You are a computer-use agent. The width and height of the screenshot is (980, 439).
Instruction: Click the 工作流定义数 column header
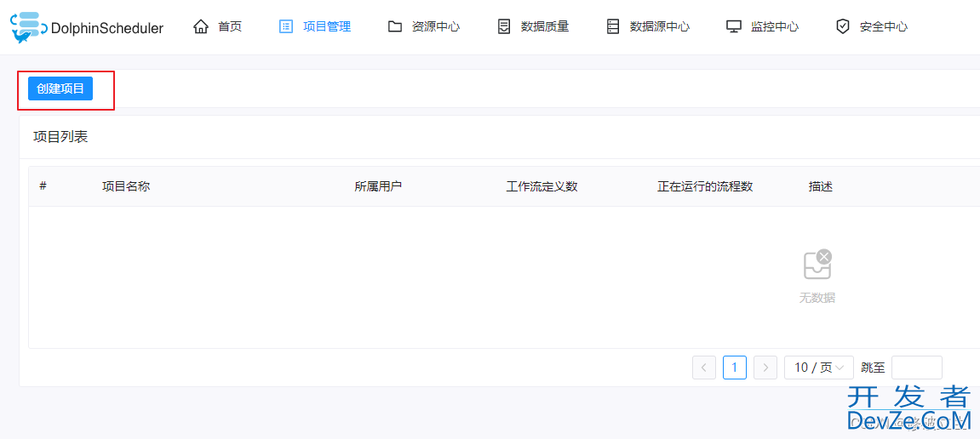[x=542, y=186]
